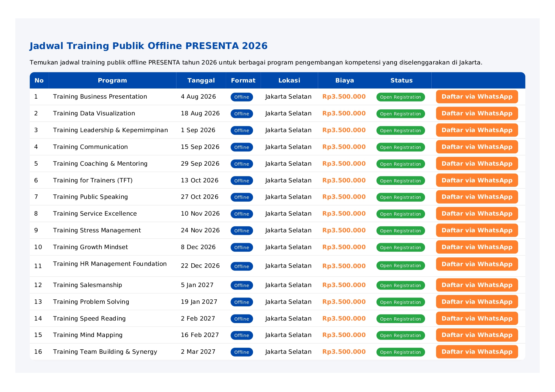Click Daftar via WhatsApp for Training Communication
555x392 pixels.
[x=477, y=147]
